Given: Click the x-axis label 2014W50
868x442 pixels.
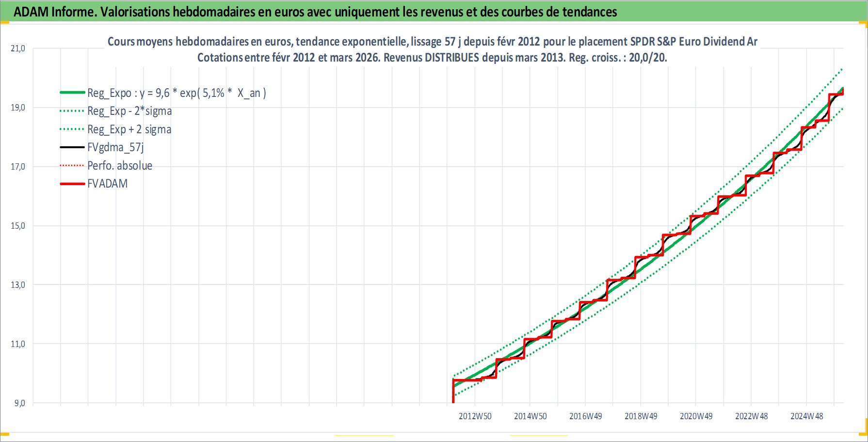Looking at the screenshot, I should click(x=530, y=416).
